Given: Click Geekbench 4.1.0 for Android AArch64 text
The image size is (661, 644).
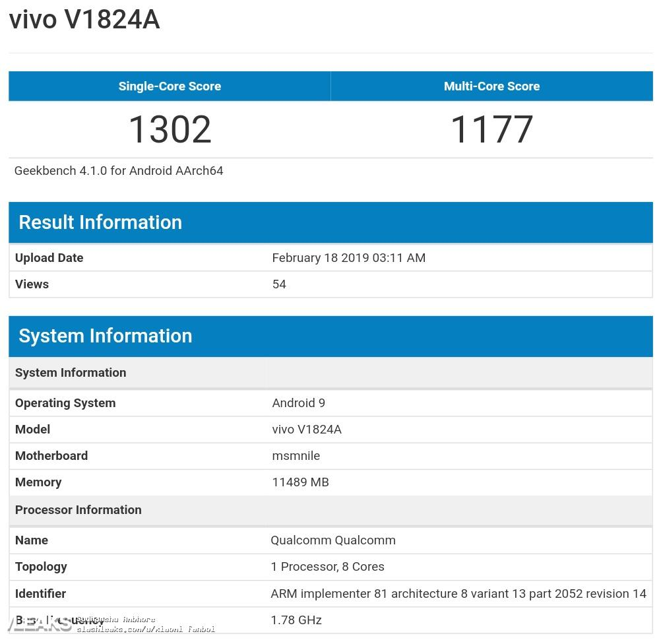Looking at the screenshot, I should click(119, 171).
